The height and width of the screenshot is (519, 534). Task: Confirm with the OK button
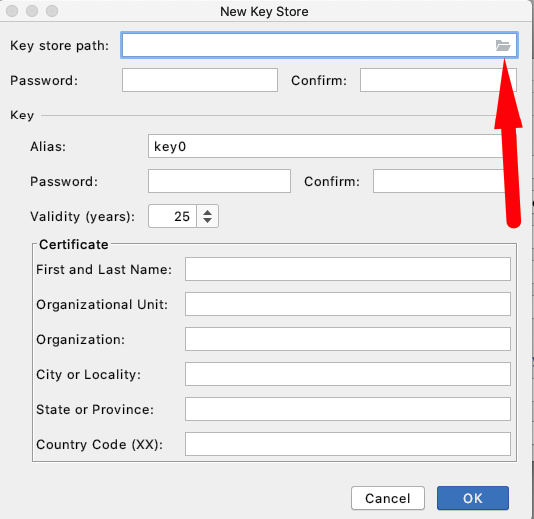click(473, 498)
